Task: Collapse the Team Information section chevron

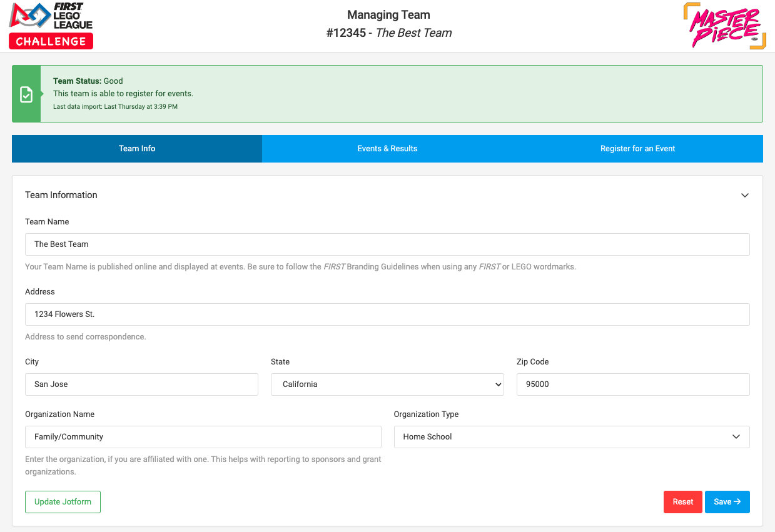Action: 744,195
